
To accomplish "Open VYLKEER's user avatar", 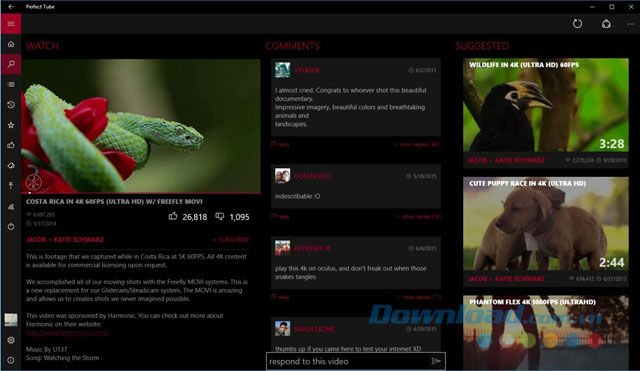I will pos(282,70).
